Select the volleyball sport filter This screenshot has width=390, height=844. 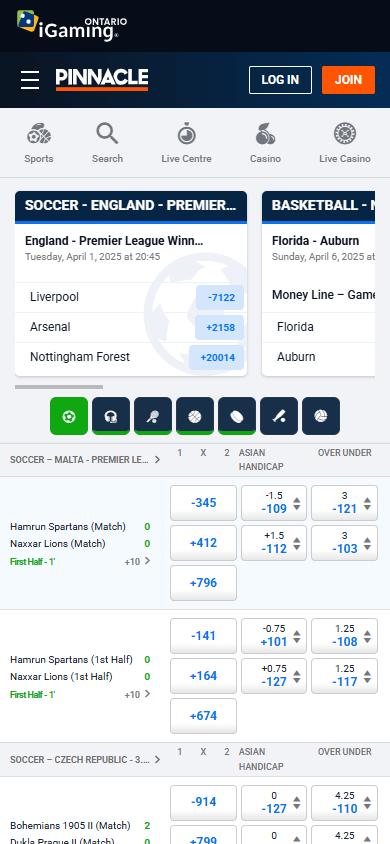point(321,416)
